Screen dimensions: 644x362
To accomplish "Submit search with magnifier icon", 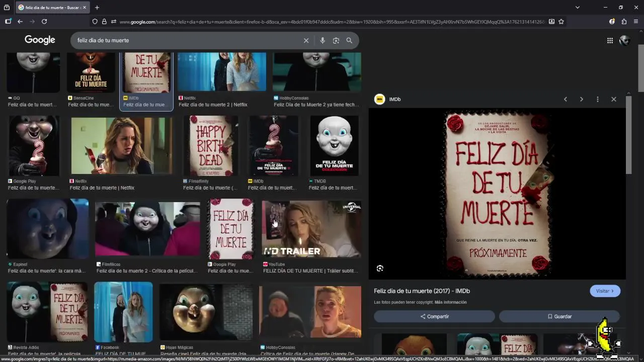I will coord(349,41).
